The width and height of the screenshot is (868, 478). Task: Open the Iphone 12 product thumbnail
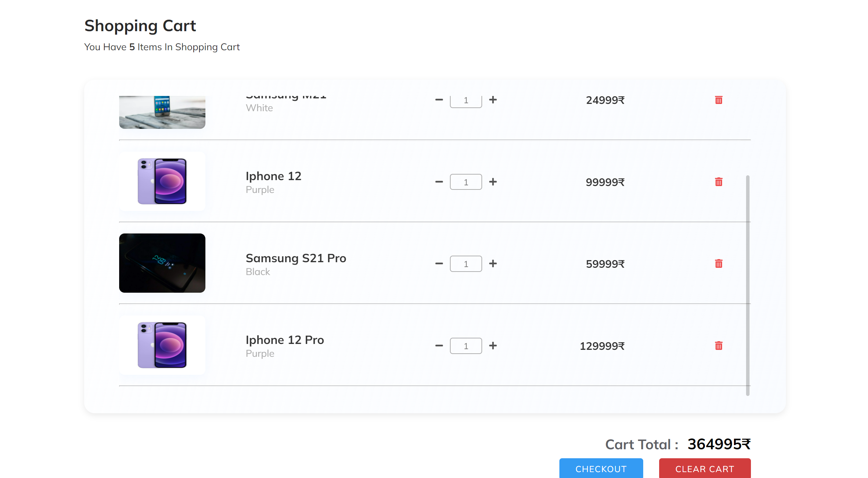pos(162,181)
